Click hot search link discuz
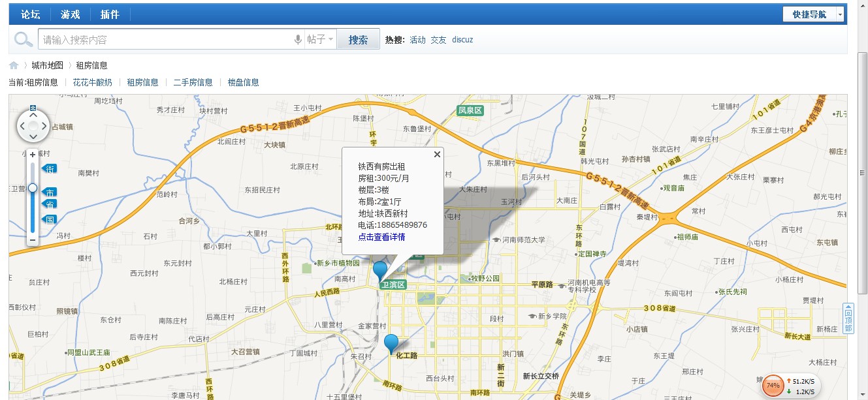The image size is (868, 400). tap(462, 40)
